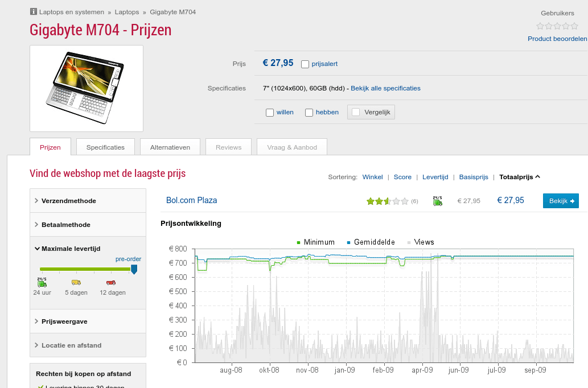Click the price development chart area

384,306
